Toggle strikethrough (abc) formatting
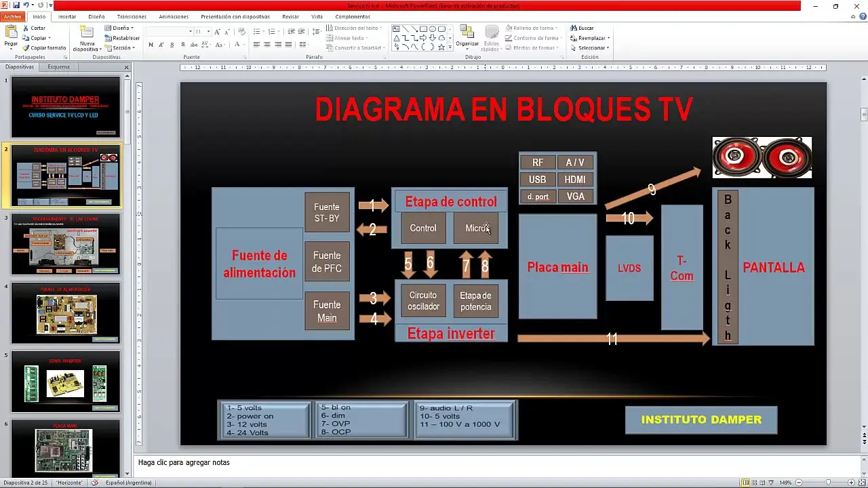The height and width of the screenshot is (488, 868). coord(195,45)
